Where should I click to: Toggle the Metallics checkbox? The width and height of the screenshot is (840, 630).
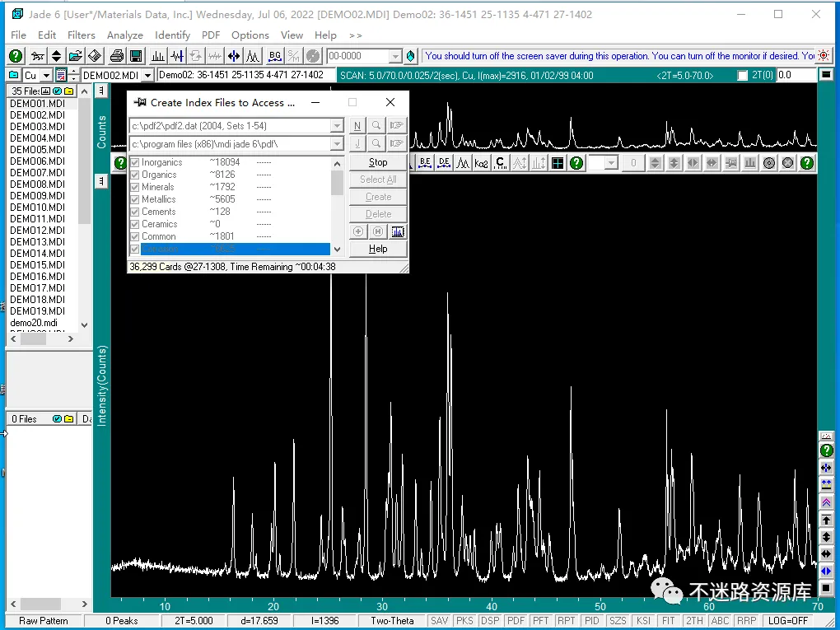pyautogui.click(x=135, y=199)
